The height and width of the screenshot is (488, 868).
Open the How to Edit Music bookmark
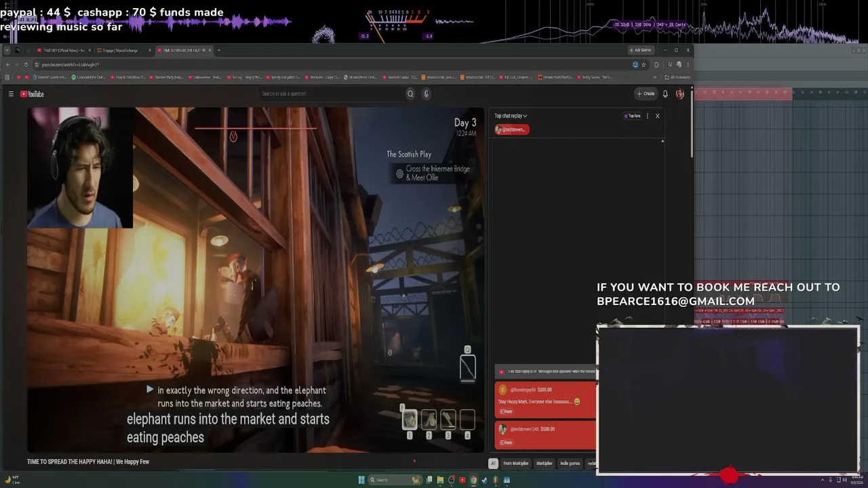point(127,77)
